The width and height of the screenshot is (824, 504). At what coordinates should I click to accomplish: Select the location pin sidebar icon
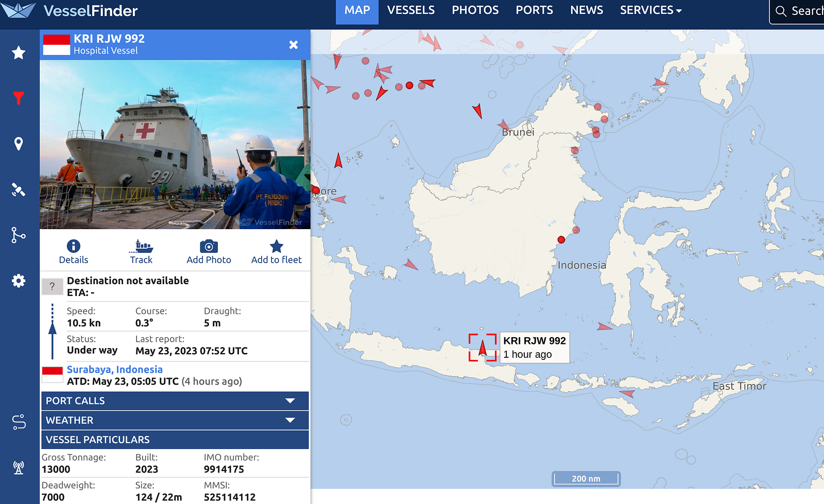[19, 144]
